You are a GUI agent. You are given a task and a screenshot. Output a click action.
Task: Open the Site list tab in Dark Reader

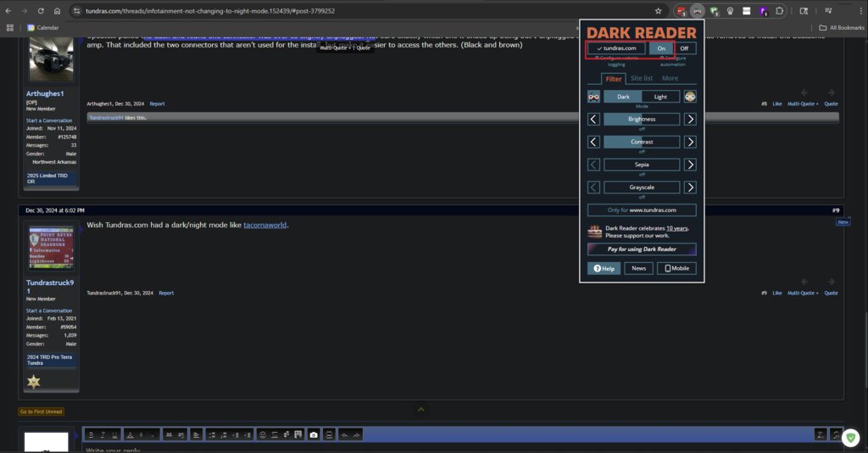point(642,79)
